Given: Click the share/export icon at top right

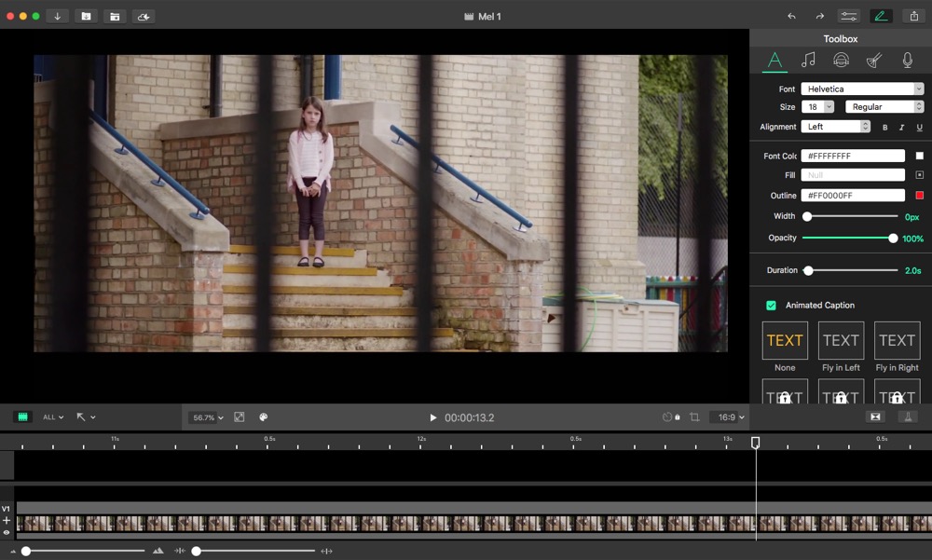Looking at the screenshot, I should point(915,16).
